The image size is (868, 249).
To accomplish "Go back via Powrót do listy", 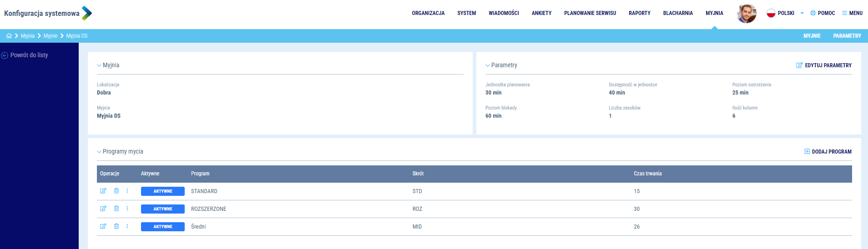I will pyautogui.click(x=25, y=55).
